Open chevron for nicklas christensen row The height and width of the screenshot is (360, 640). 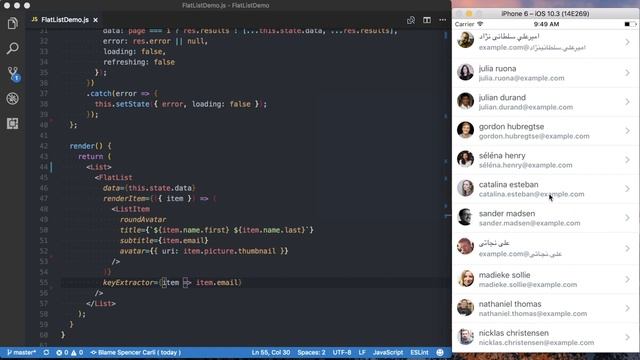627,338
